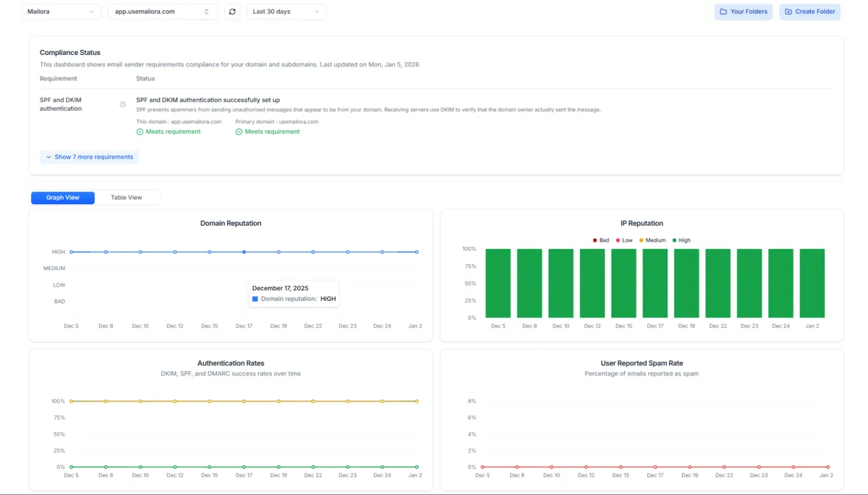868x495 pixels.
Task: Click the folder icon in Your Folders
Action: [723, 12]
